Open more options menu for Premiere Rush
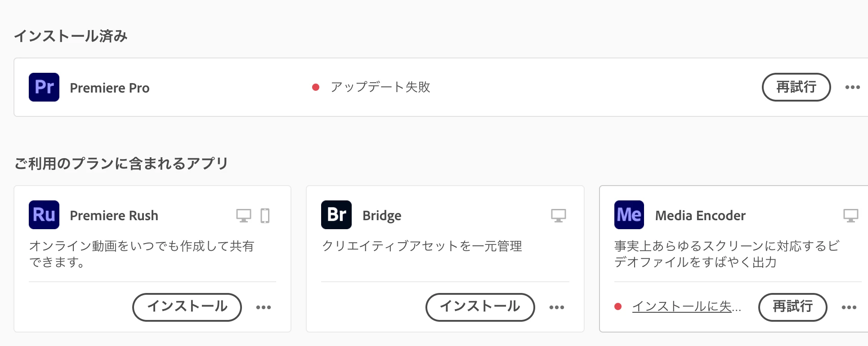This screenshot has width=868, height=346. pyautogui.click(x=264, y=307)
